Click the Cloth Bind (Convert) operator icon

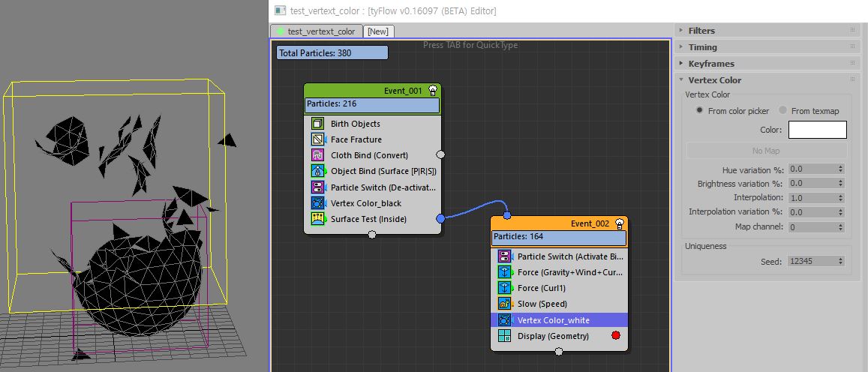(317, 155)
